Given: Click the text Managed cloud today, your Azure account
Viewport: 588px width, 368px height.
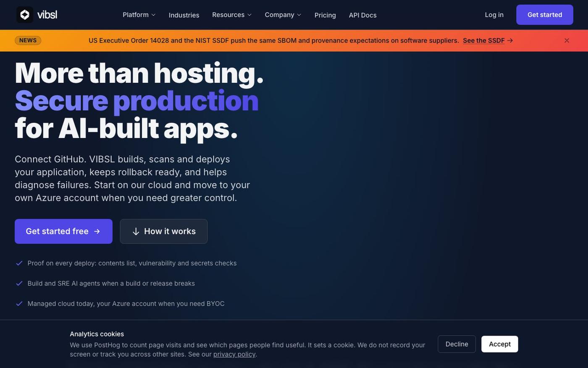Looking at the screenshot, I should pyautogui.click(x=126, y=304).
